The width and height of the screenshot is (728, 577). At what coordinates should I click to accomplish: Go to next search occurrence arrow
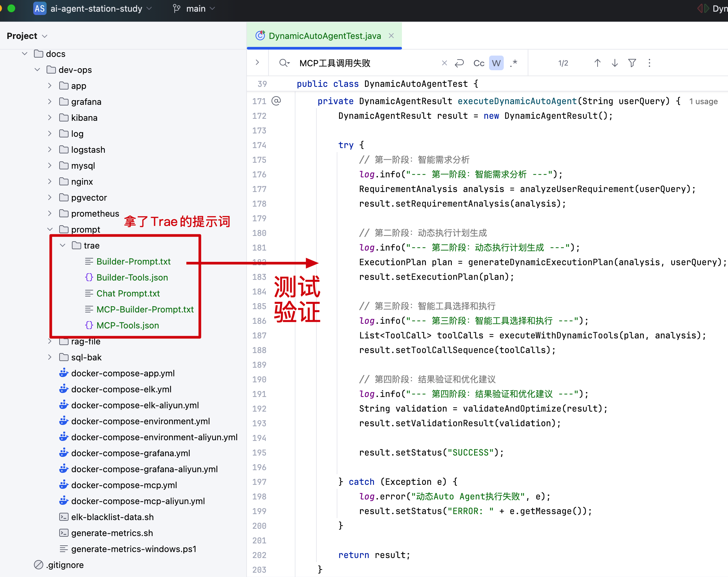click(x=615, y=63)
